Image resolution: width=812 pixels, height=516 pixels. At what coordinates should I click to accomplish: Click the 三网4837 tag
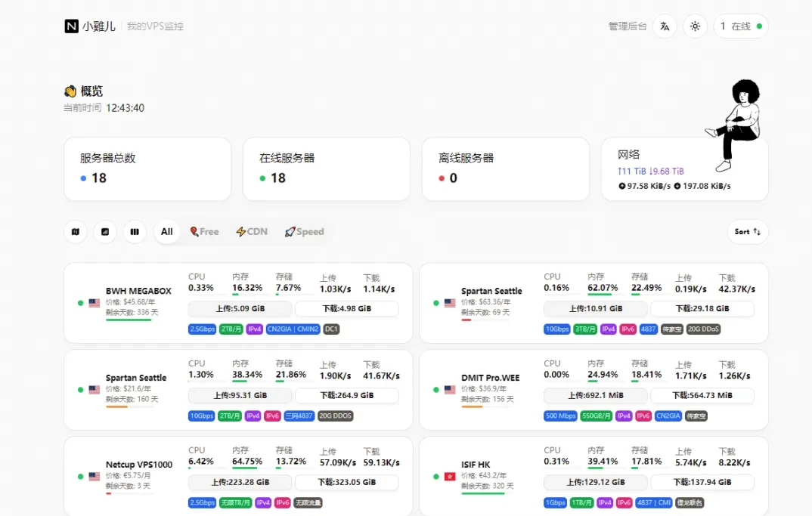(299, 416)
